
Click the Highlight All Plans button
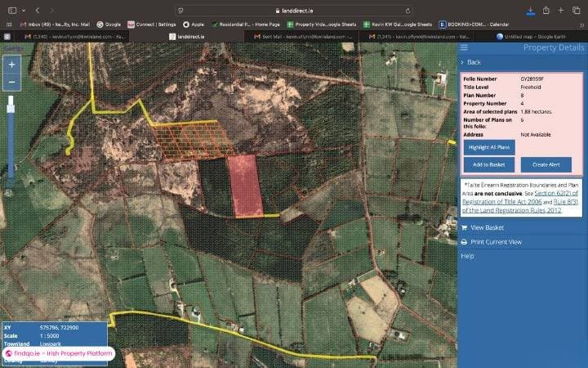(489, 147)
